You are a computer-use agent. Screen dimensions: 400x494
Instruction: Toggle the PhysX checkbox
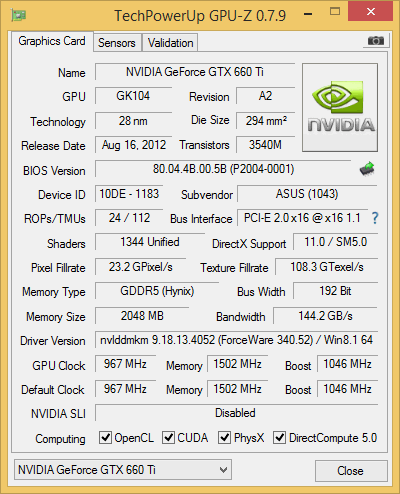point(224,437)
